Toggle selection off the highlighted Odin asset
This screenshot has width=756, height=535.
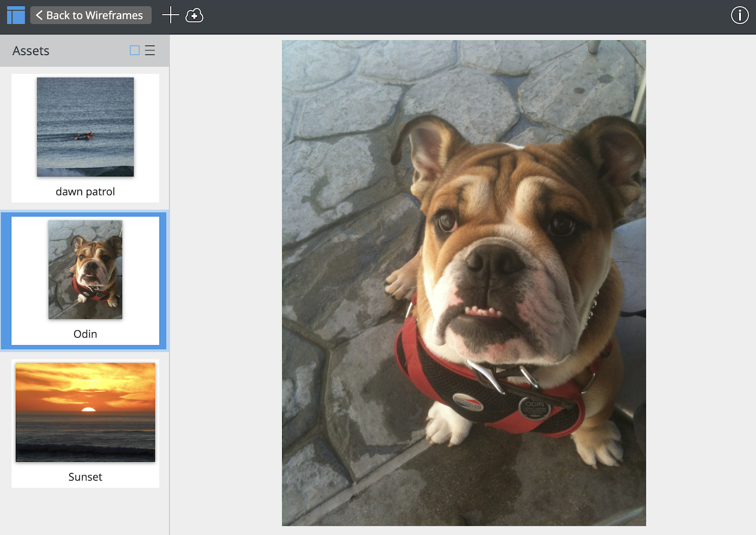[85, 281]
